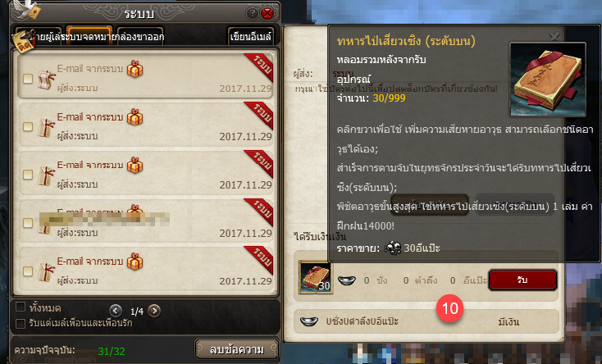This screenshot has height=364, width=602.
Task: Close the item tooltip with the X
Action: tap(554, 36)
